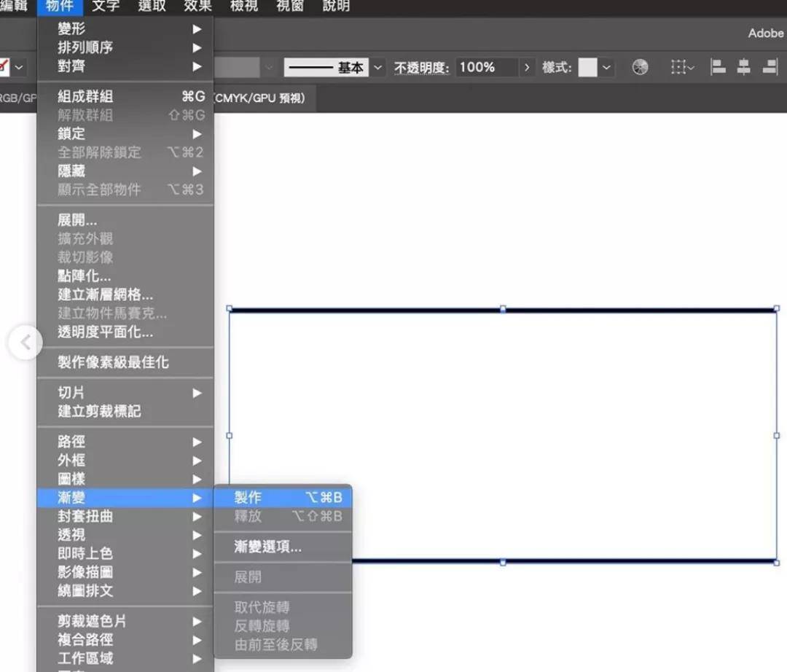Click the previous image arrow circle
Screen dimensions: 787x672
click(25, 343)
